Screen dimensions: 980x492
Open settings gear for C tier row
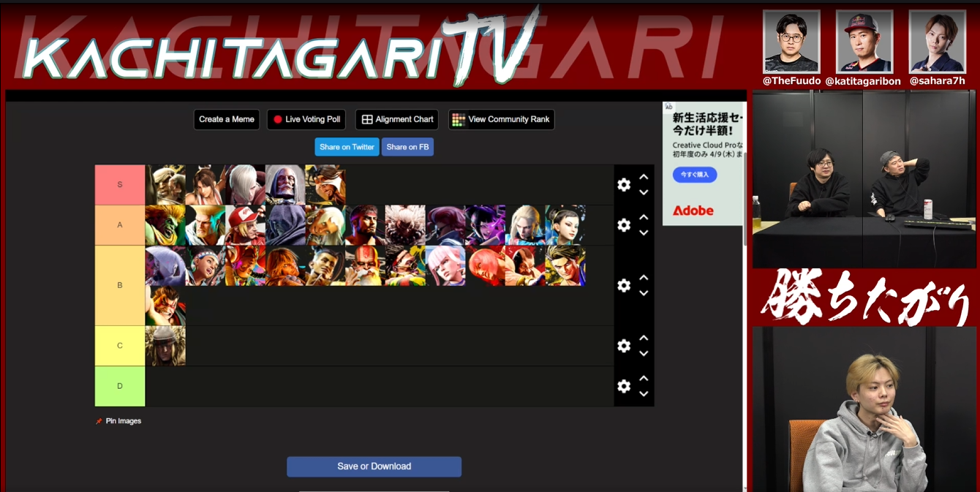tap(624, 346)
